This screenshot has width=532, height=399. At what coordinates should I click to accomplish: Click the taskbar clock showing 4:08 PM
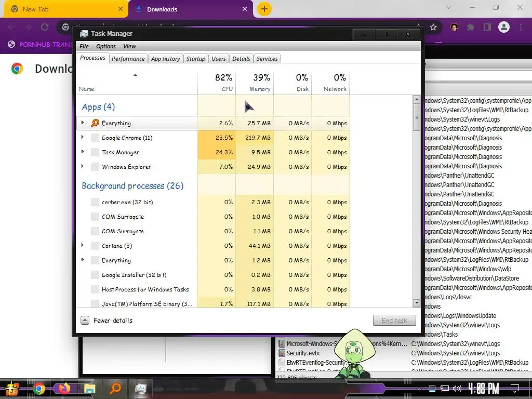pos(484,388)
